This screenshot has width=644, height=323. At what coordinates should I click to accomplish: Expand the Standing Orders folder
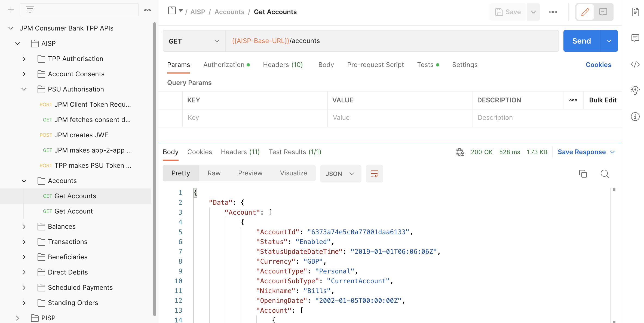point(24,303)
